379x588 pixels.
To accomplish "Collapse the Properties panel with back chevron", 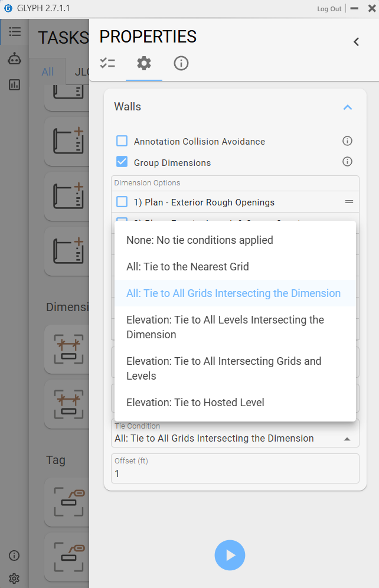I will [356, 41].
